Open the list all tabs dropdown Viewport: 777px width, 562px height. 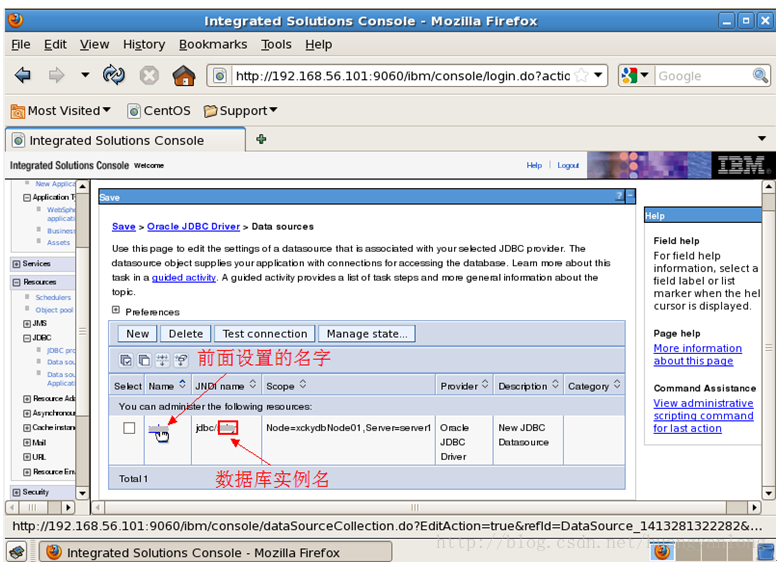coord(762,139)
